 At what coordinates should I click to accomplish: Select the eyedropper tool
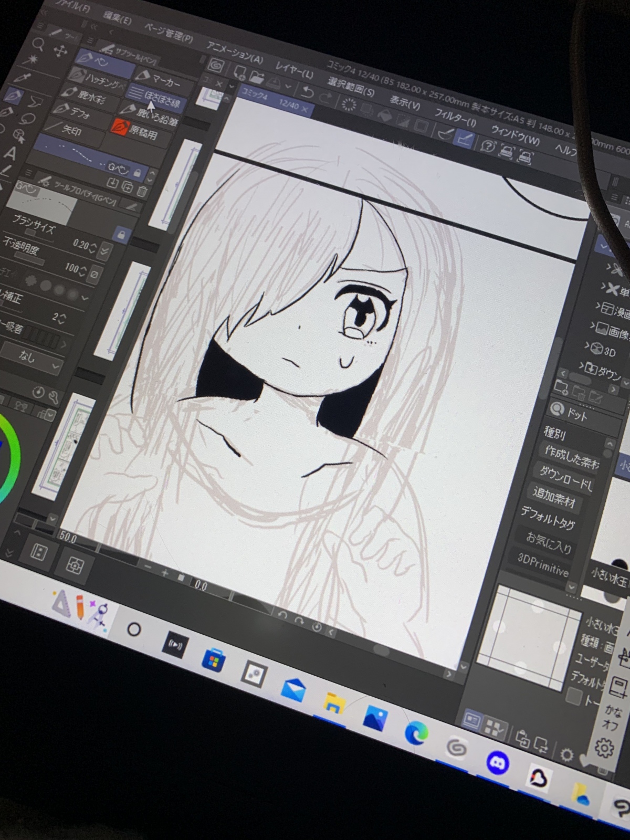22,78
